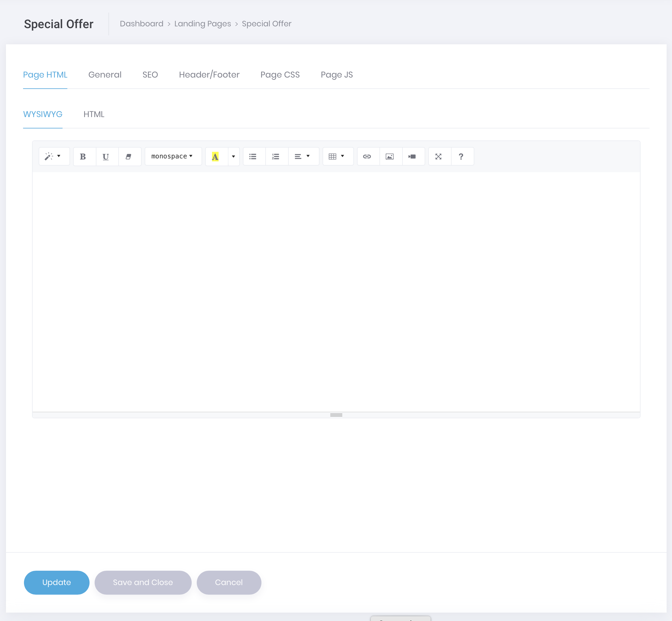Switch to the Page HTML tab
This screenshot has width=672, height=621.
(x=45, y=75)
